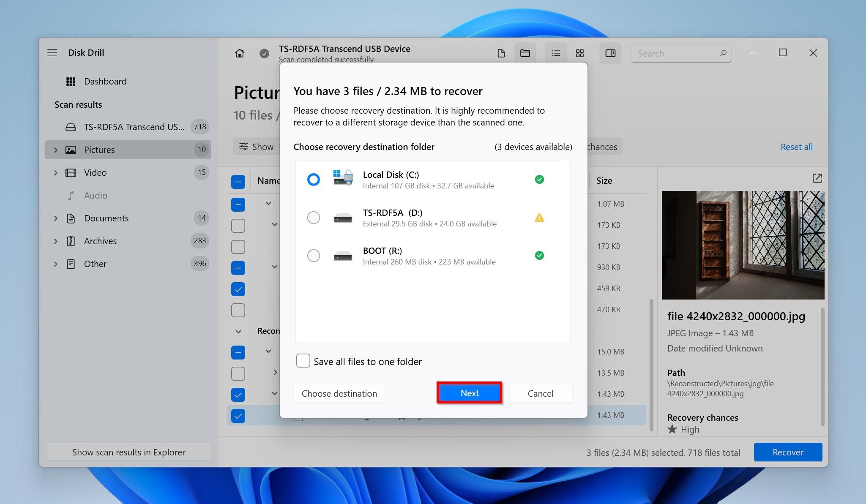866x504 pixels.
Task: Click the folder browse icon in toolbar
Action: point(526,53)
